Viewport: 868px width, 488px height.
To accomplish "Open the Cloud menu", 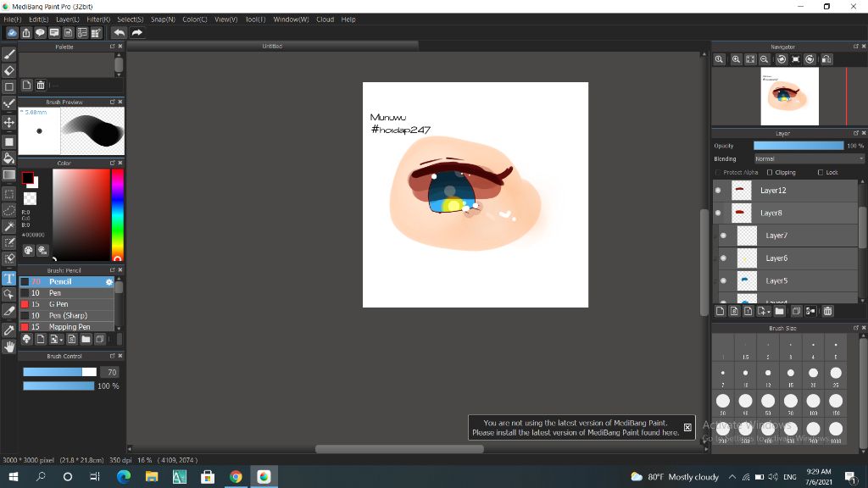I will pos(325,19).
